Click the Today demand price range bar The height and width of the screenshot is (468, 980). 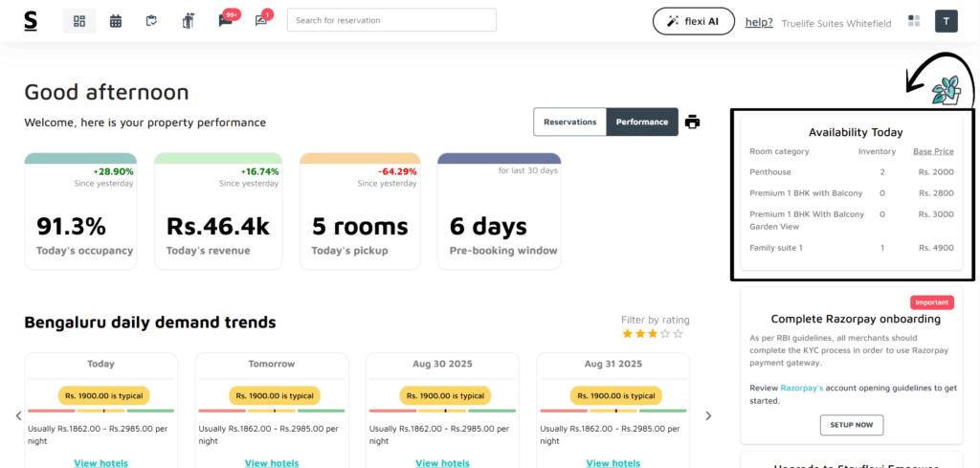[101, 411]
